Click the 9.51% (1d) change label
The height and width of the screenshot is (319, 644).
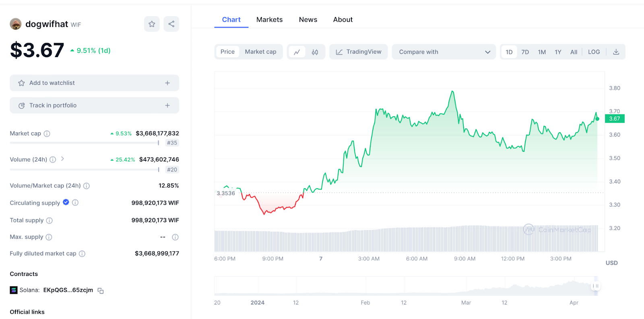tap(91, 51)
